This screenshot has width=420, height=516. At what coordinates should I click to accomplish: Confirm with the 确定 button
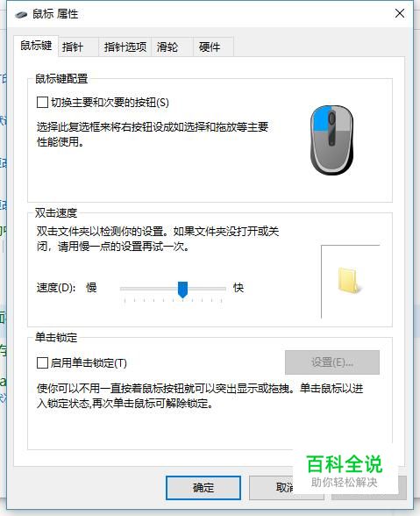tap(203, 487)
